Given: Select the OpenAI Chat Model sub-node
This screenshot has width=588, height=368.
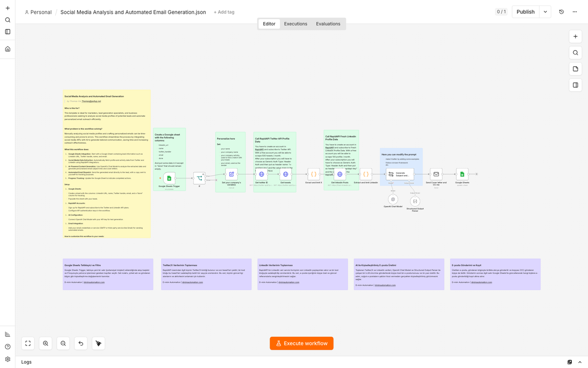Looking at the screenshot, I should 393,199.
